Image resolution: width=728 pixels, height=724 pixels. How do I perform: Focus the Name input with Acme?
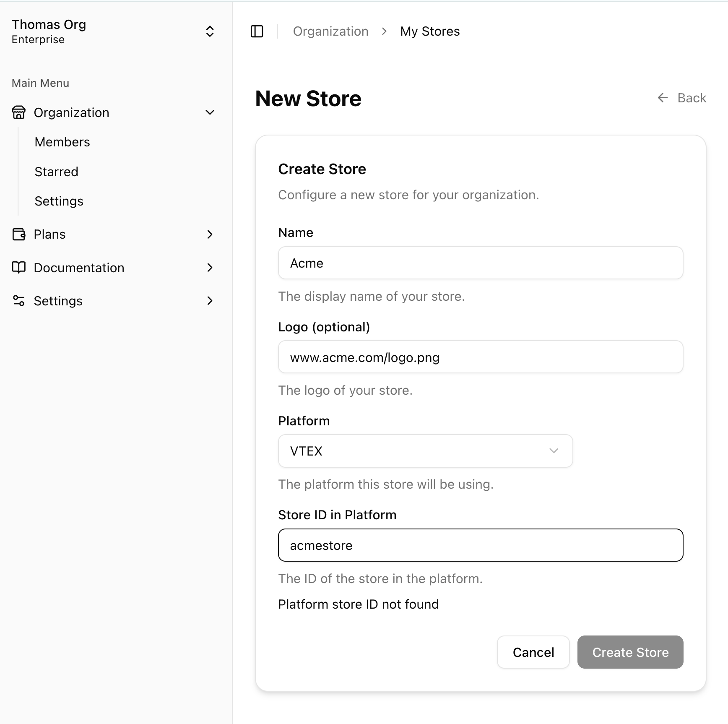(481, 263)
